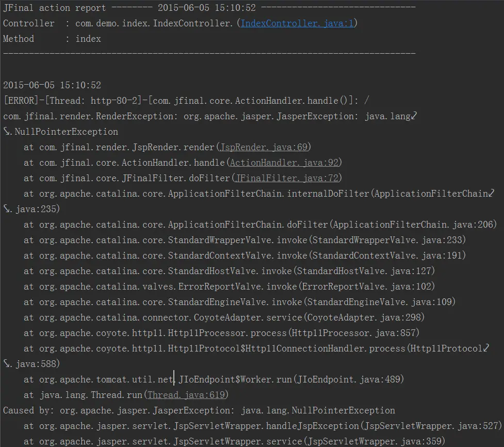Open the IndexController.java:1 link

(297, 23)
